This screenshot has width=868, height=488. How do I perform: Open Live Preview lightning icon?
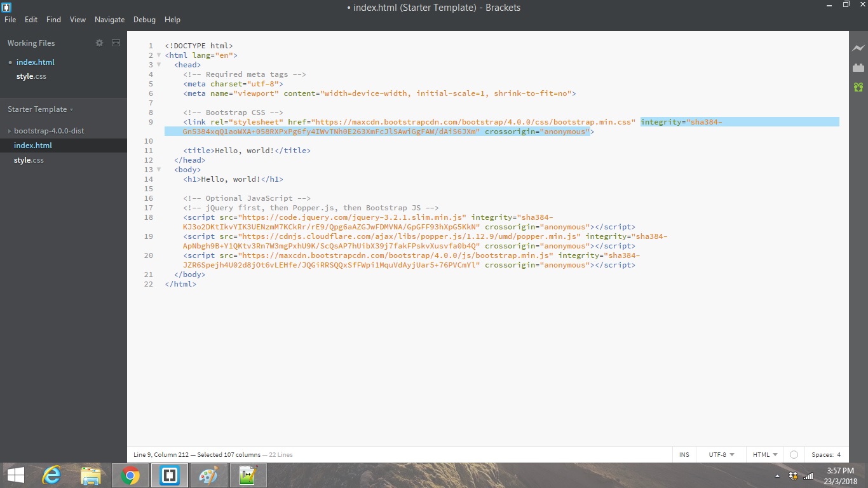[858, 48]
